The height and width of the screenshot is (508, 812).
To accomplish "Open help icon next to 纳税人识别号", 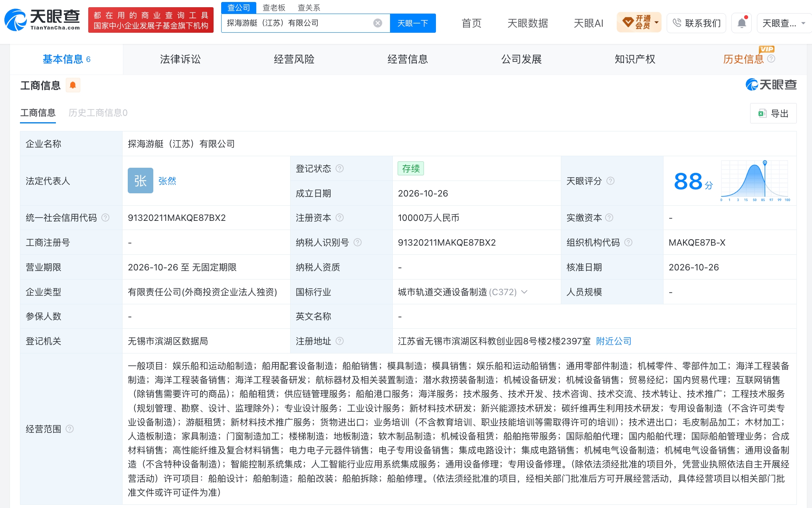I will tap(358, 242).
